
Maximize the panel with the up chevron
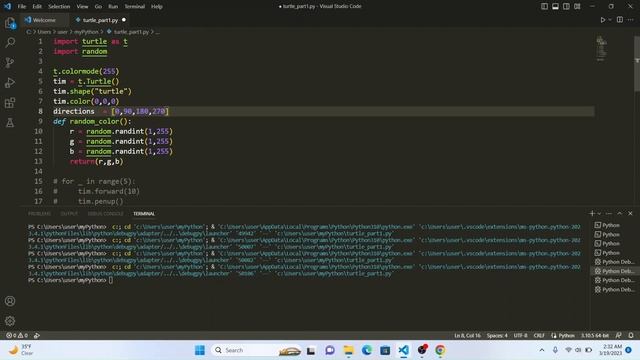click(619, 213)
